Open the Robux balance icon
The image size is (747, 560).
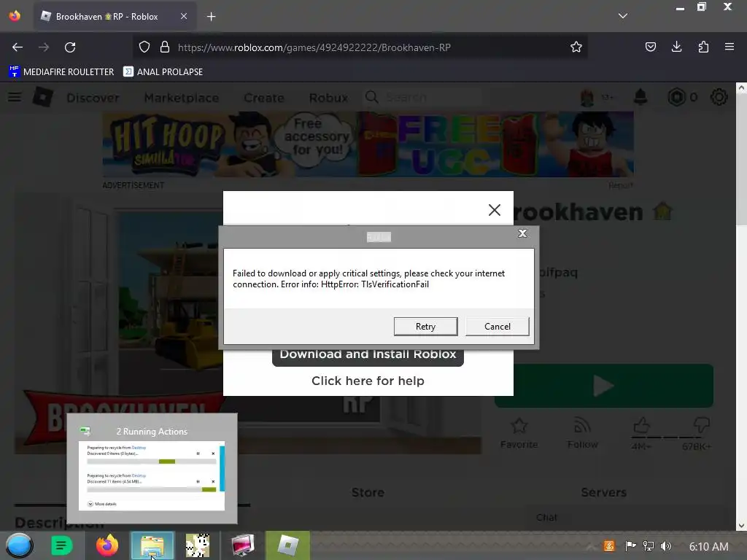(x=676, y=97)
